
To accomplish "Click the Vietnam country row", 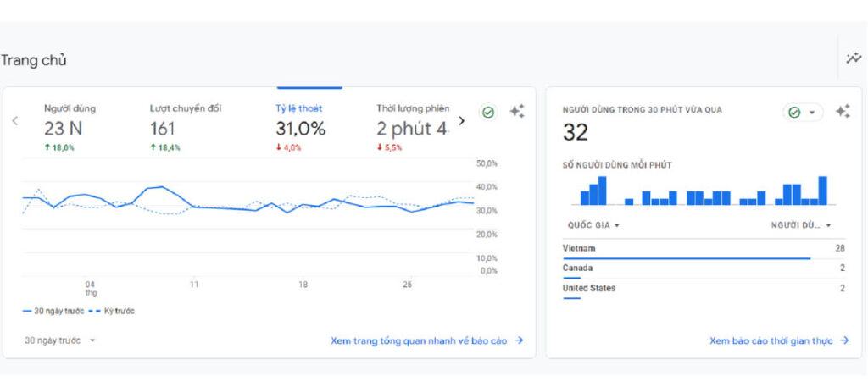I will tap(704, 248).
